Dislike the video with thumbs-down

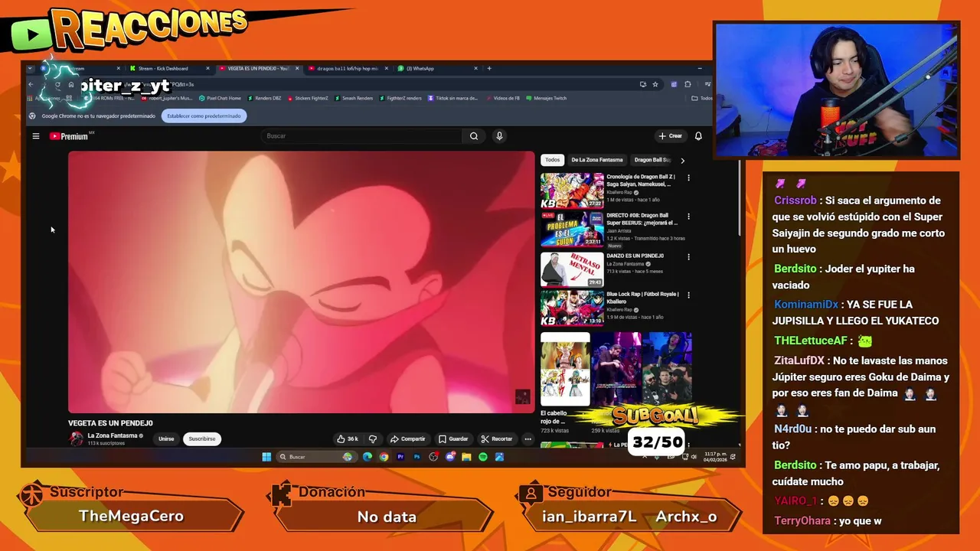point(373,439)
